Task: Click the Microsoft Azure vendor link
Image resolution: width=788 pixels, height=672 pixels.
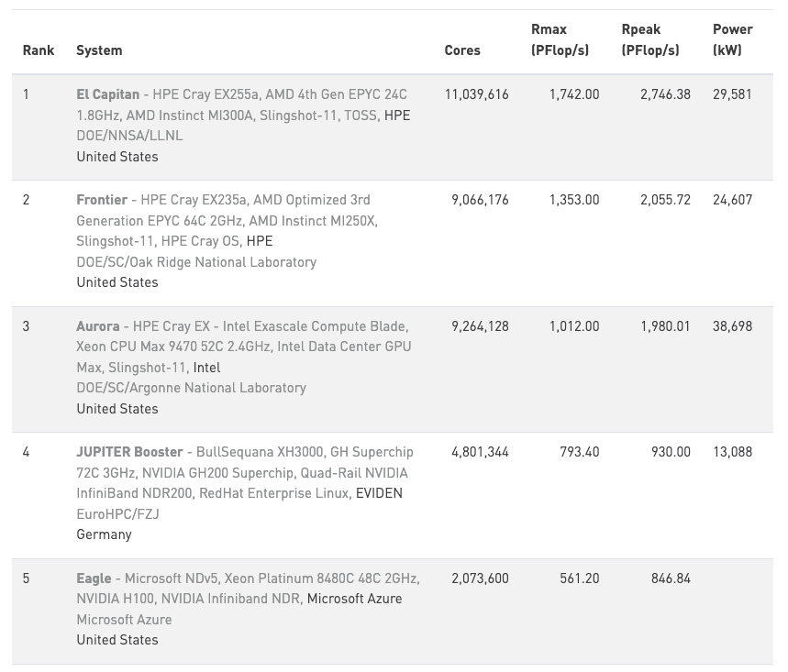Action: coord(354,599)
